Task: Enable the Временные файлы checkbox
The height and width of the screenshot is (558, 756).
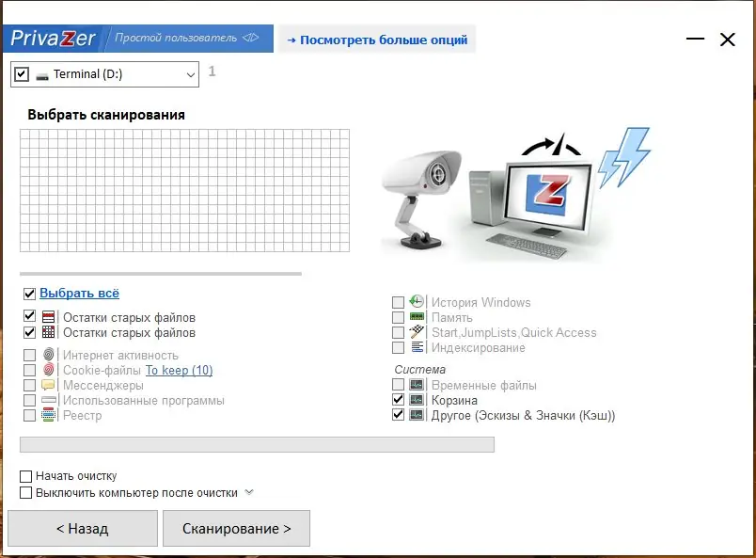Action: 398,385
